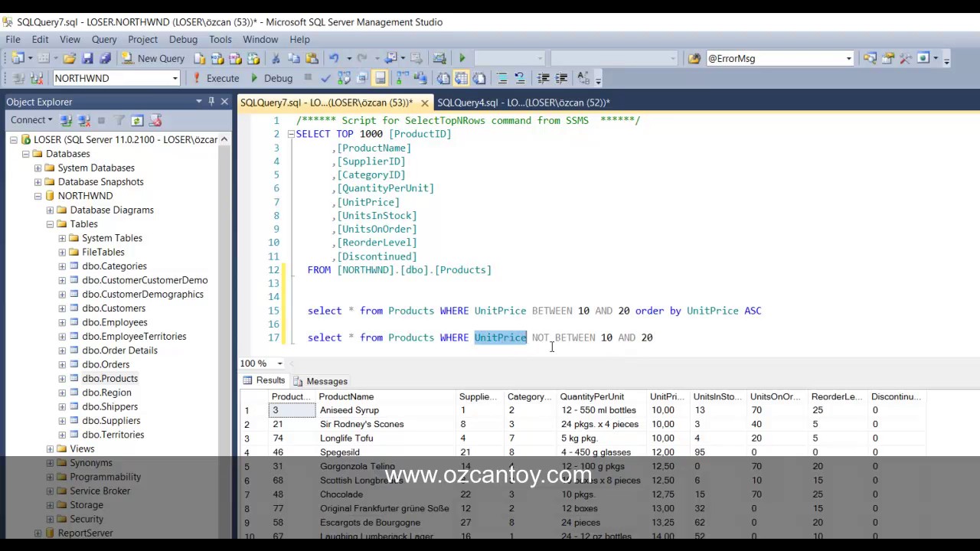The image size is (980, 551).
Task: Click Display Estimated Execution Plan icon
Action: click(344, 78)
